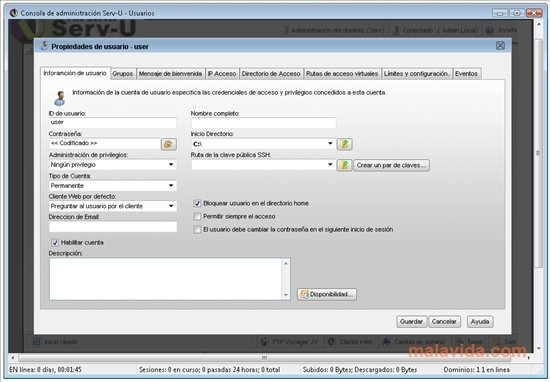Click Salir in the background toolbar

[504, 342]
